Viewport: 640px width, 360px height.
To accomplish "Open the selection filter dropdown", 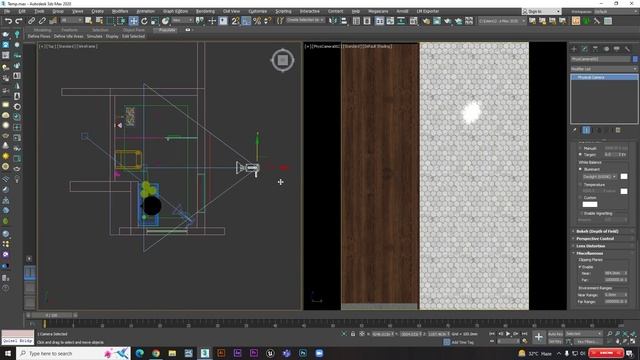I will pos(71,20).
